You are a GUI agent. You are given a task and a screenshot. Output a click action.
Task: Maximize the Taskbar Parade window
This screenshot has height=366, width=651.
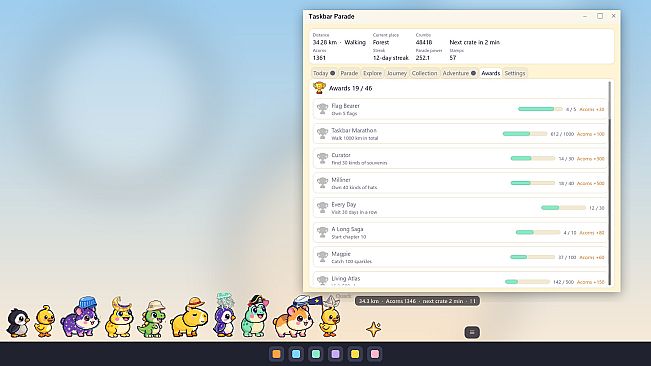coord(600,16)
